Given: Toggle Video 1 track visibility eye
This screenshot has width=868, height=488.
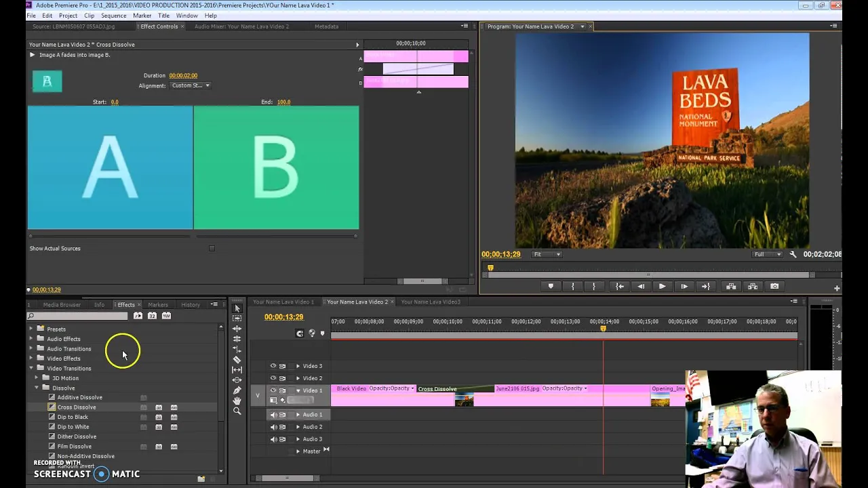Looking at the screenshot, I should 273,390.
